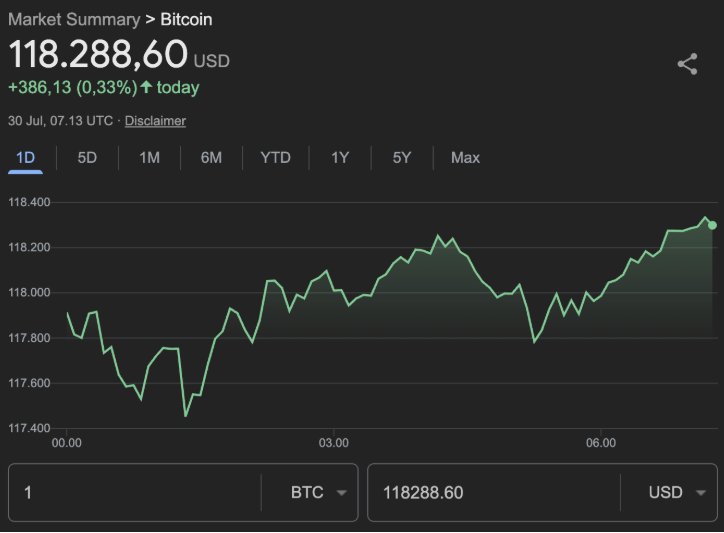
Task: Open the Market Summary breadcrumb link
Action: click(74, 19)
